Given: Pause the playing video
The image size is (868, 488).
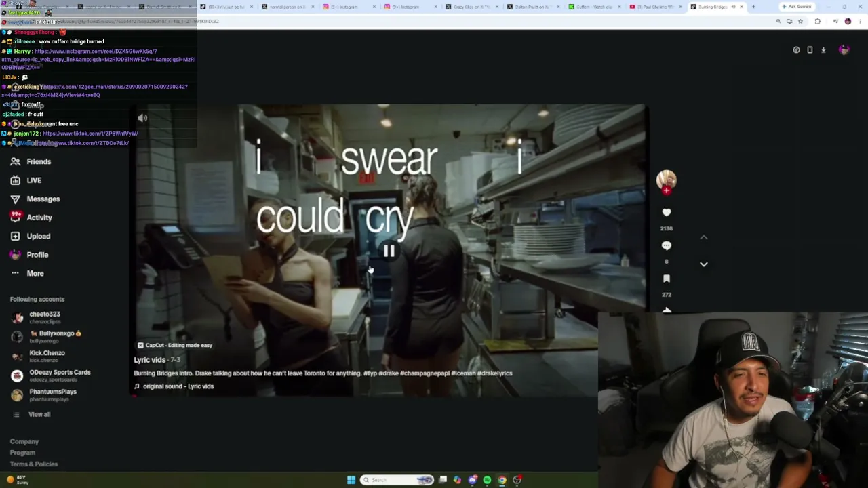Looking at the screenshot, I should coord(389,251).
